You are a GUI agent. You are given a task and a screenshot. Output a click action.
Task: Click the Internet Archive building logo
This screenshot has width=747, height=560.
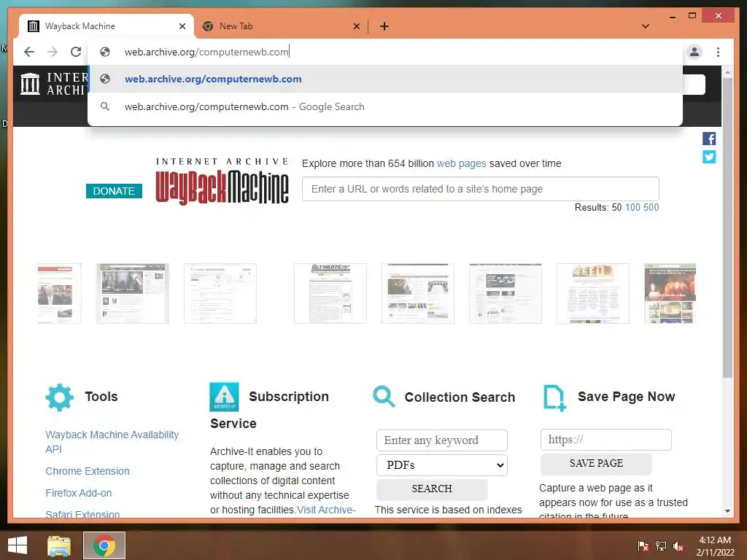pos(30,84)
